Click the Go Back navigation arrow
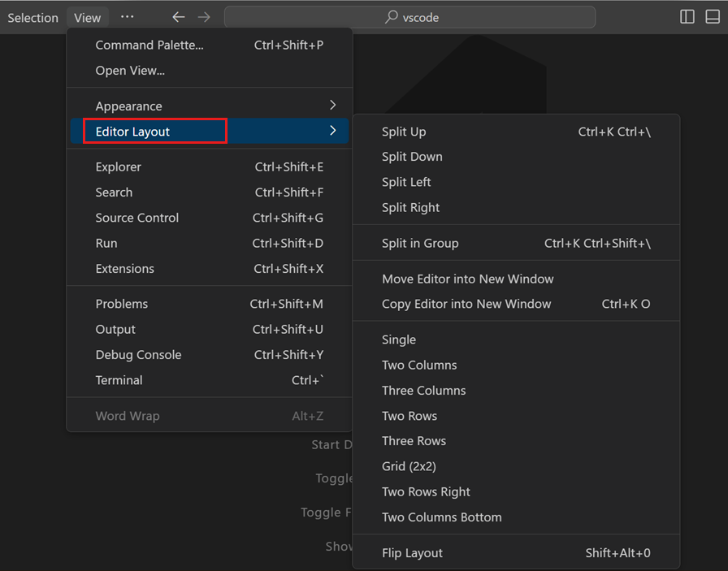728x571 pixels. (x=178, y=16)
